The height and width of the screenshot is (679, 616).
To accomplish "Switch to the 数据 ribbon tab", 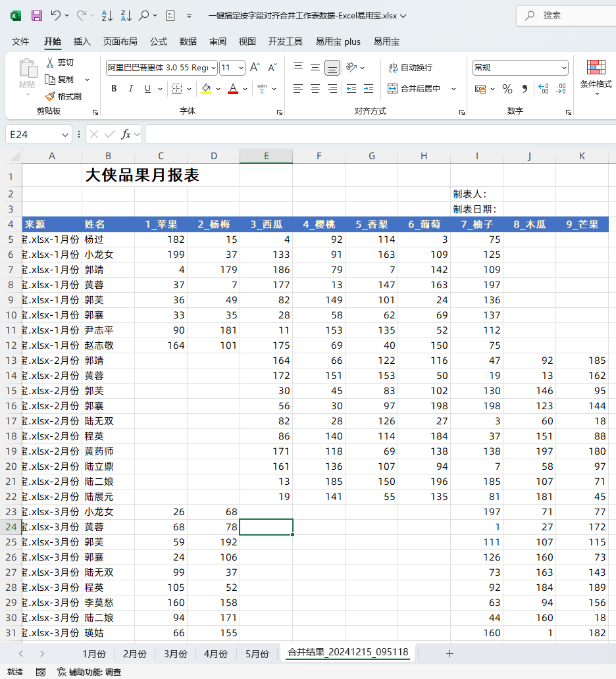I will 188,41.
